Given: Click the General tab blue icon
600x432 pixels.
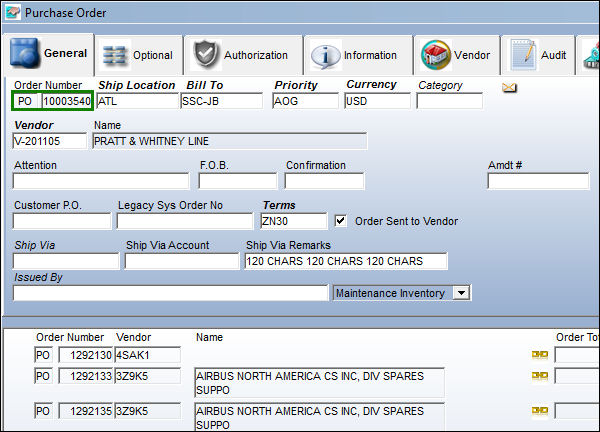Looking at the screenshot, I should point(25,53).
